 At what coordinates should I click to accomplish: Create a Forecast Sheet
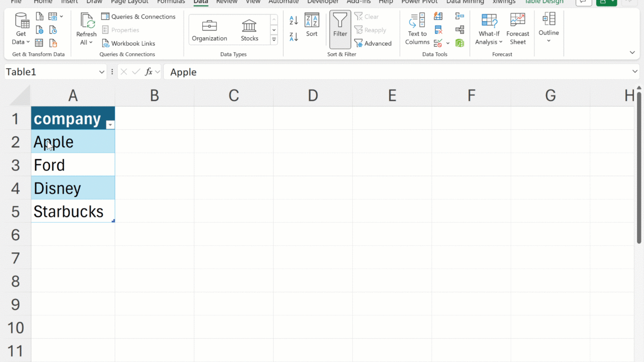point(518,29)
